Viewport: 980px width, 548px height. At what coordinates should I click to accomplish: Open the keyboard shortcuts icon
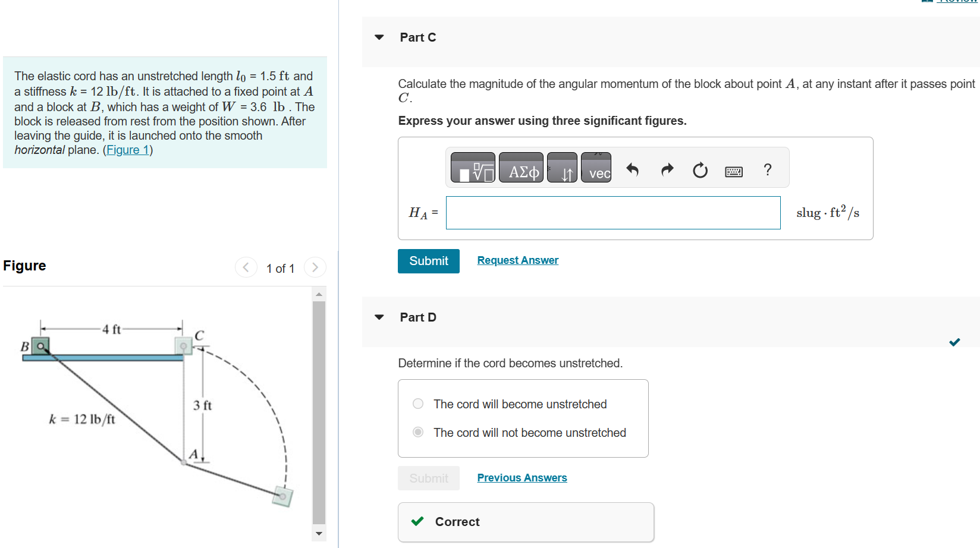734,171
